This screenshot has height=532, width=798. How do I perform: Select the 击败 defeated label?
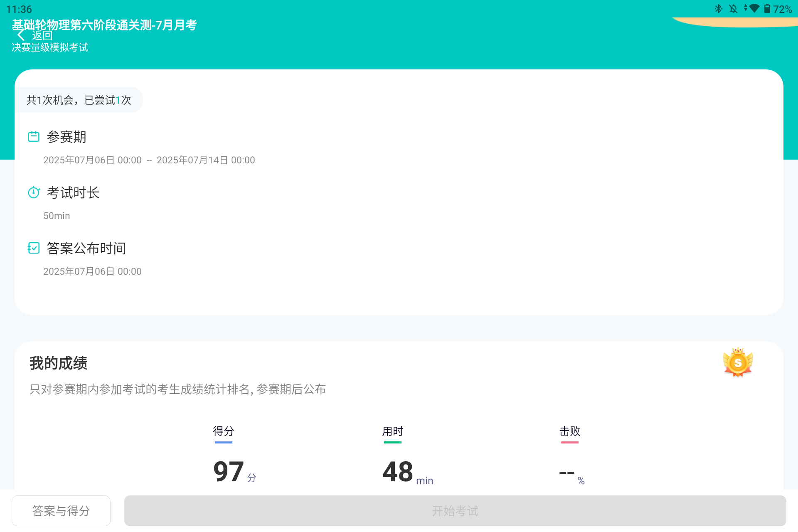570,431
